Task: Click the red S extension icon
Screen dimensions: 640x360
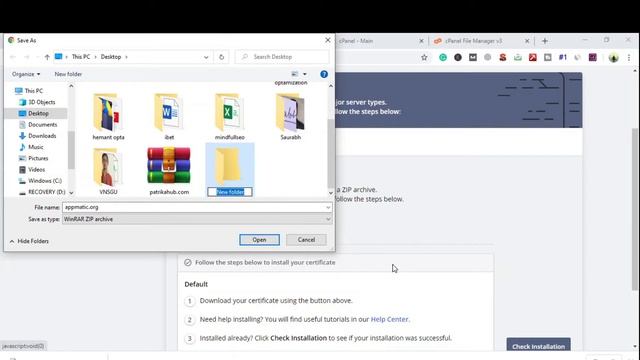Action: click(x=503, y=58)
